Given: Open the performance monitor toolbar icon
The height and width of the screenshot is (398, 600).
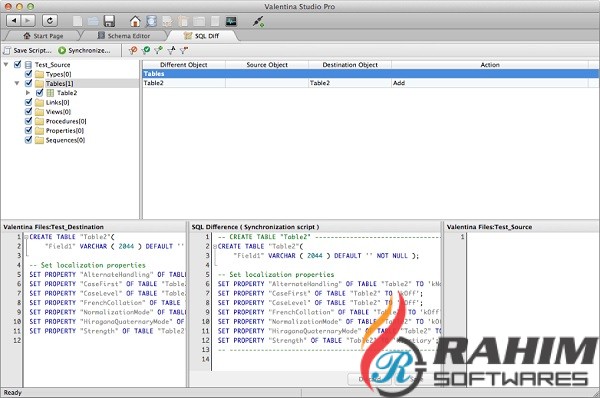Looking at the screenshot, I should click(231, 21).
